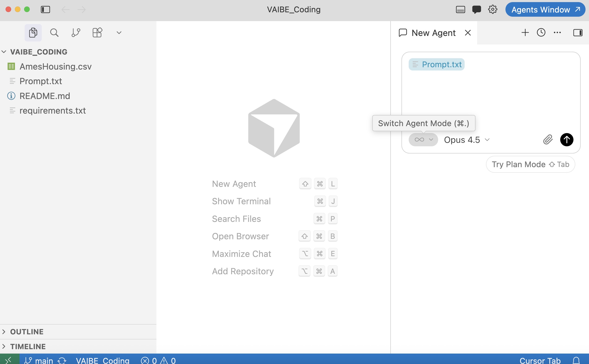Click Maximize Chat shortcut entry

(x=275, y=254)
